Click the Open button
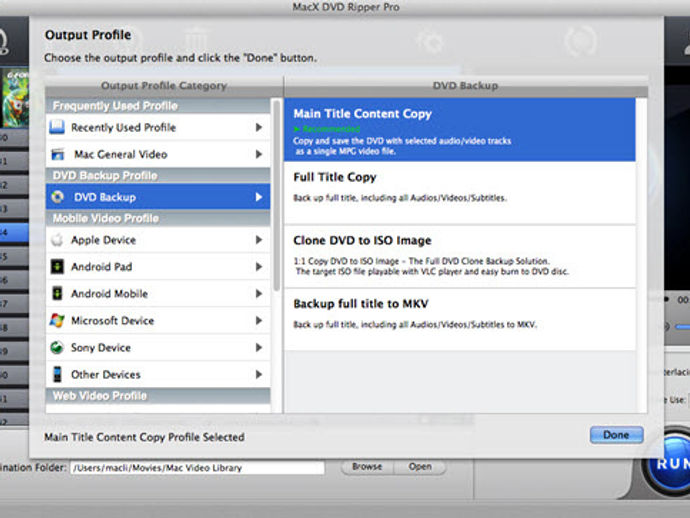Viewport: 690px width, 518px height. click(420, 467)
